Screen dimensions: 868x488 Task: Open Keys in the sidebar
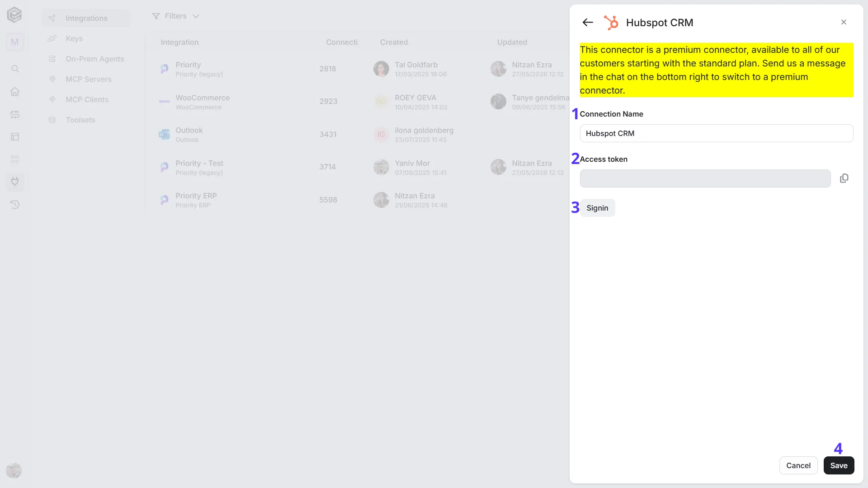[x=86, y=38]
